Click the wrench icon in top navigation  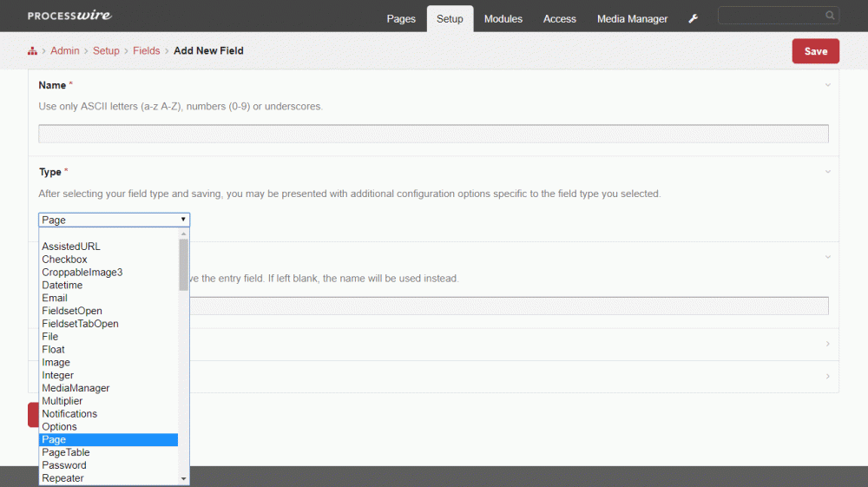coord(693,19)
